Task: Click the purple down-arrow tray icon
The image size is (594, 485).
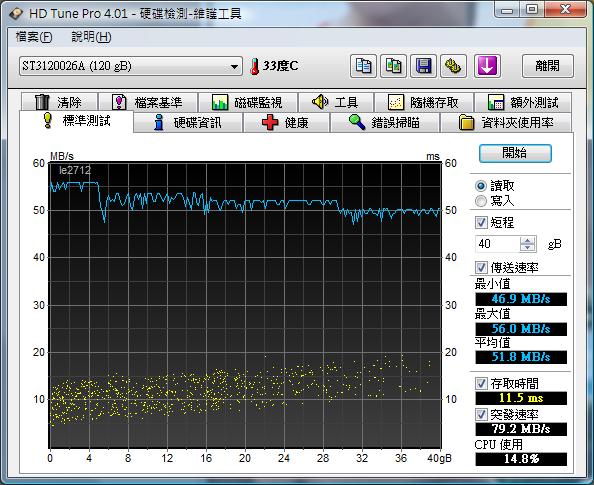Action: (487, 66)
